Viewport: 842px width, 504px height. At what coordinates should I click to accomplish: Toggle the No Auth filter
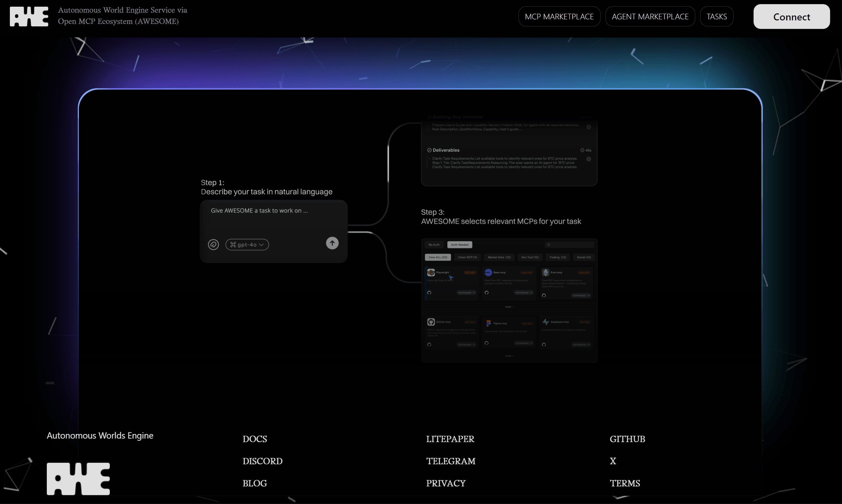pyautogui.click(x=434, y=245)
